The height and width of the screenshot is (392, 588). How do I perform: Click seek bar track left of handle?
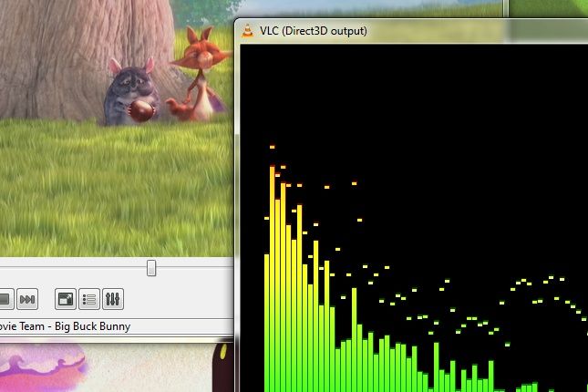coord(73,267)
